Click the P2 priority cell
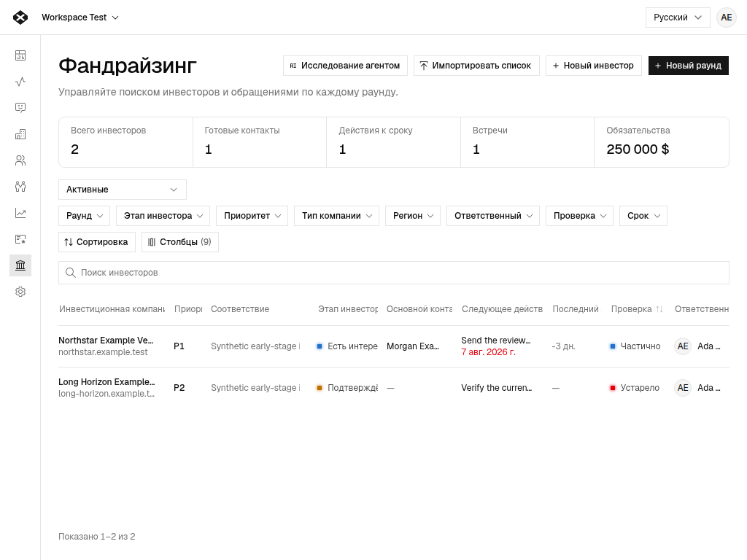Screen dimensions: 747x560 pos(179,388)
